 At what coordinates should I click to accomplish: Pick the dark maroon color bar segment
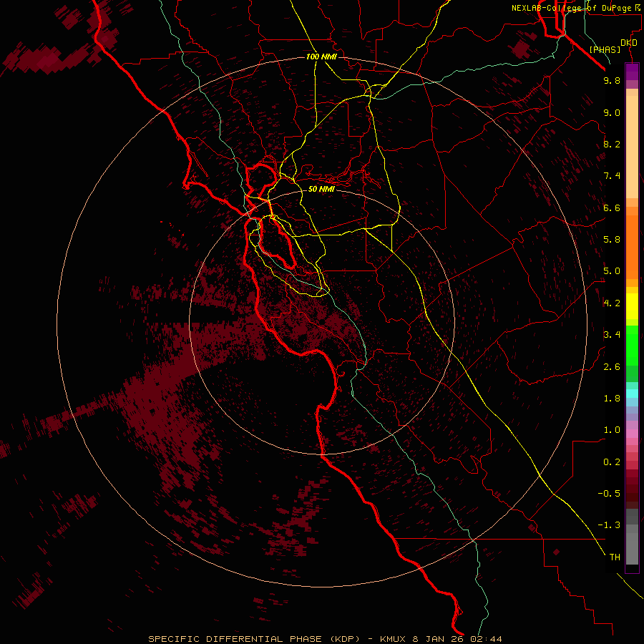[632, 489]
